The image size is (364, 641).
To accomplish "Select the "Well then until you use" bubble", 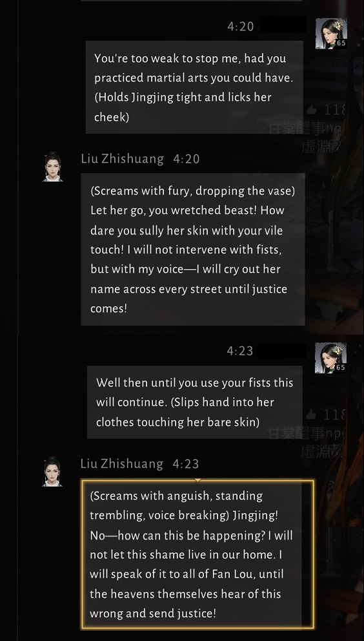I will point(195,403).
